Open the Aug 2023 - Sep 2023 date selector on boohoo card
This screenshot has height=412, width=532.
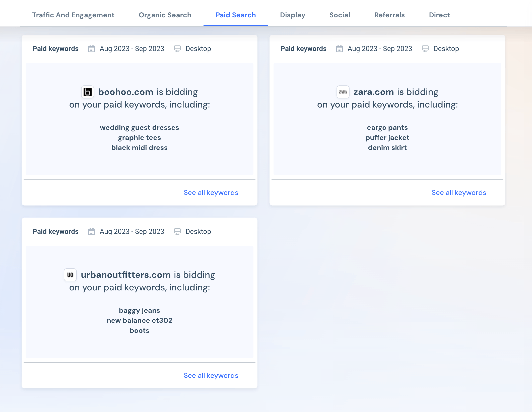132,48
